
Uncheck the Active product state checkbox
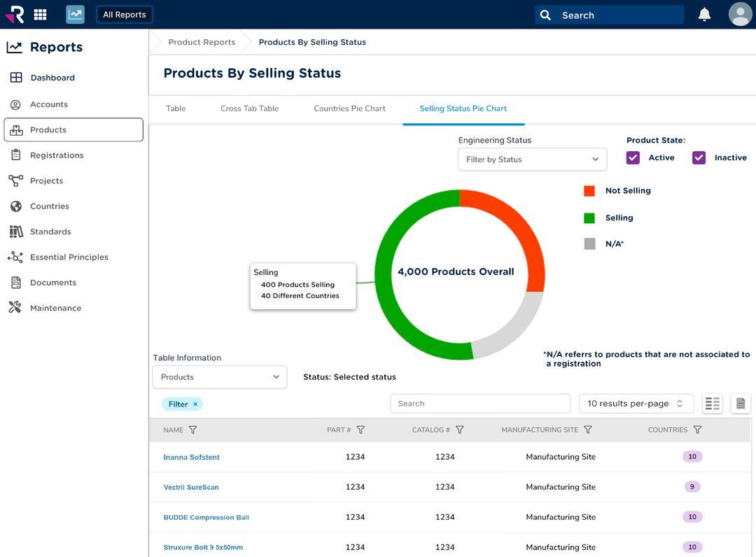(633, 158)
